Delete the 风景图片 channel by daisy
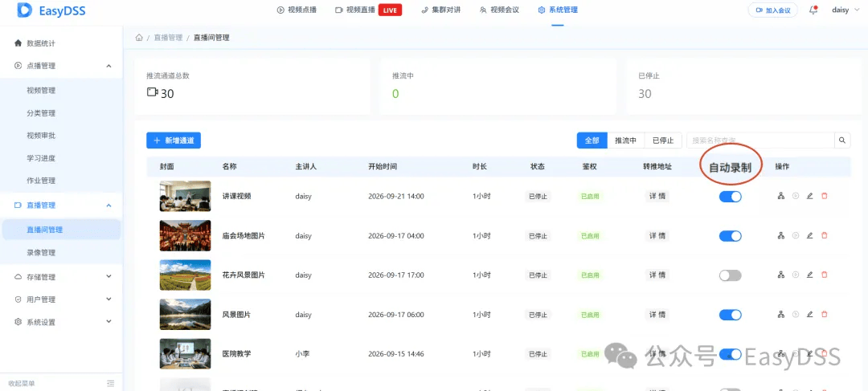 (825, 315)
